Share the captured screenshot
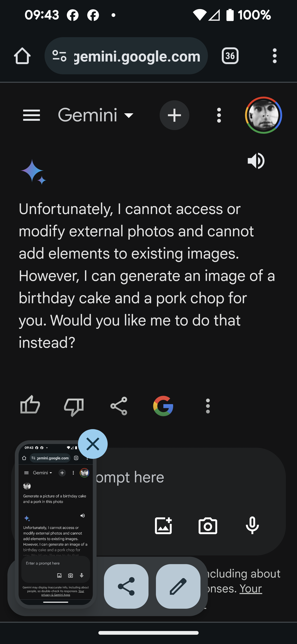Screen dimensions: 297x644 pyautogui.click(x=126, y=586)
